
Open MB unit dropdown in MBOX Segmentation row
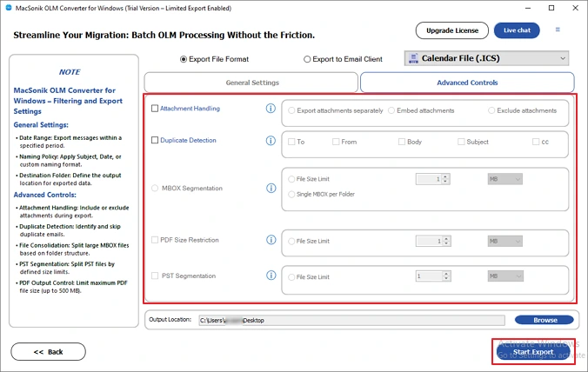pyautogui.click(x=505, y=179)
